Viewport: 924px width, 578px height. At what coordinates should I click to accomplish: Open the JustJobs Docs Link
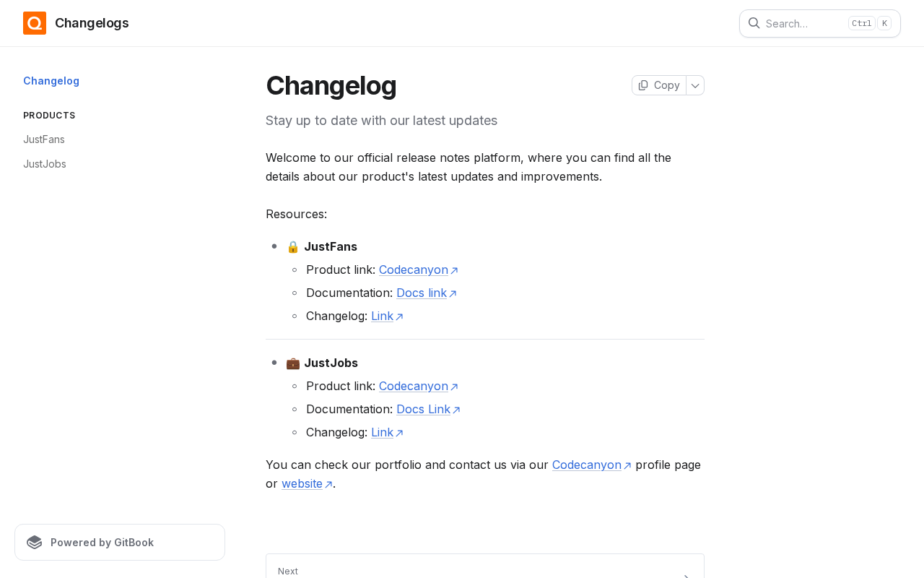click(424, 409)
